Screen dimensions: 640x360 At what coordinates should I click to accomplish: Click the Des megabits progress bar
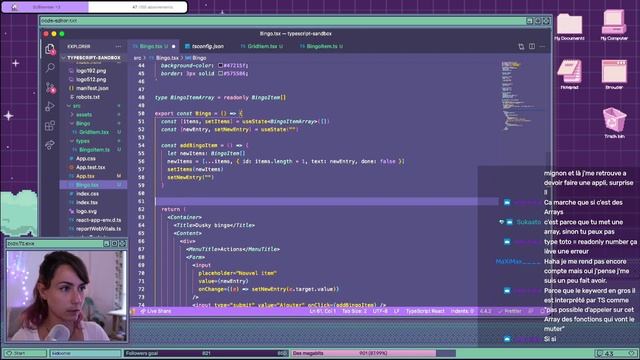pyautogui.click(x=373, y=353)
